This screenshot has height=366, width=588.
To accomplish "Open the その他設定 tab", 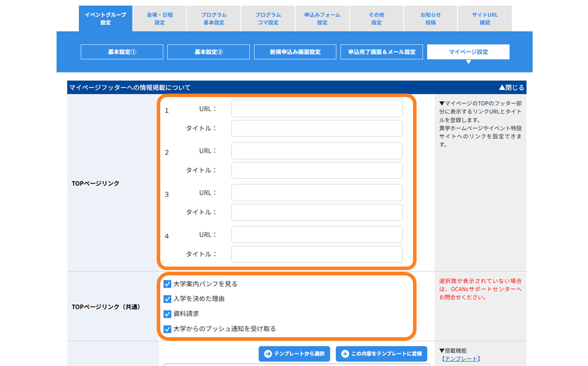I will [376, 18].
